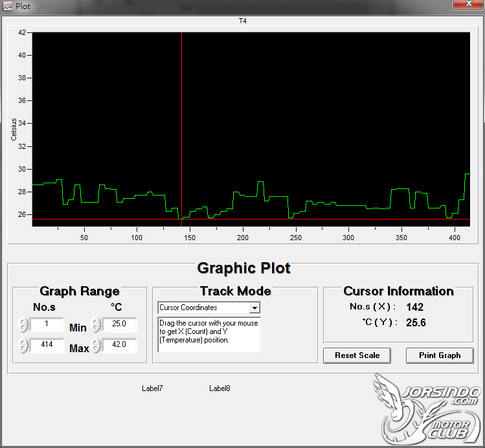The width and height of the screenshot is (485, 448).
Task: Click the Label7 text
Action: [152, 388]
